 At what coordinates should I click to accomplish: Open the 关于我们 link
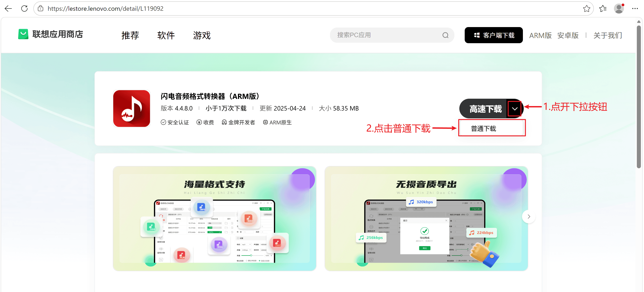(x=608, y=36)
